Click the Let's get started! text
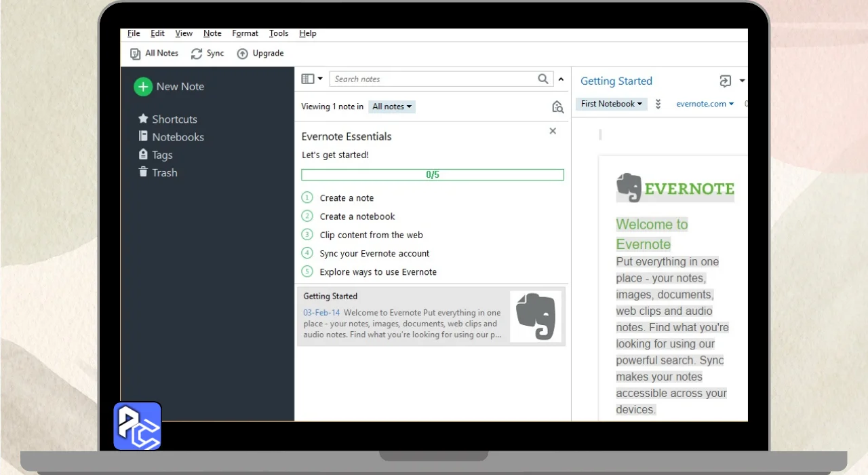868x475 pixels. click(335, 155)
